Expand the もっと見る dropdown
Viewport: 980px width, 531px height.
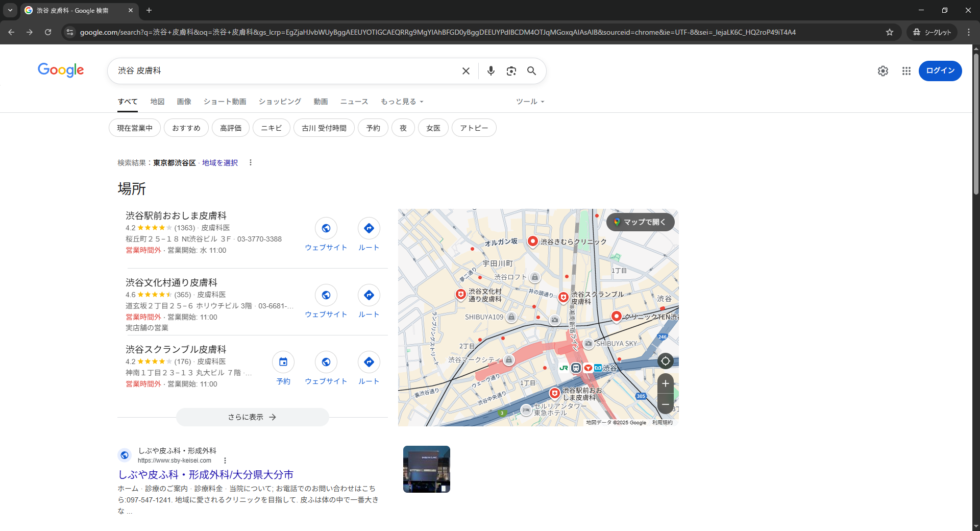(402, 102)
